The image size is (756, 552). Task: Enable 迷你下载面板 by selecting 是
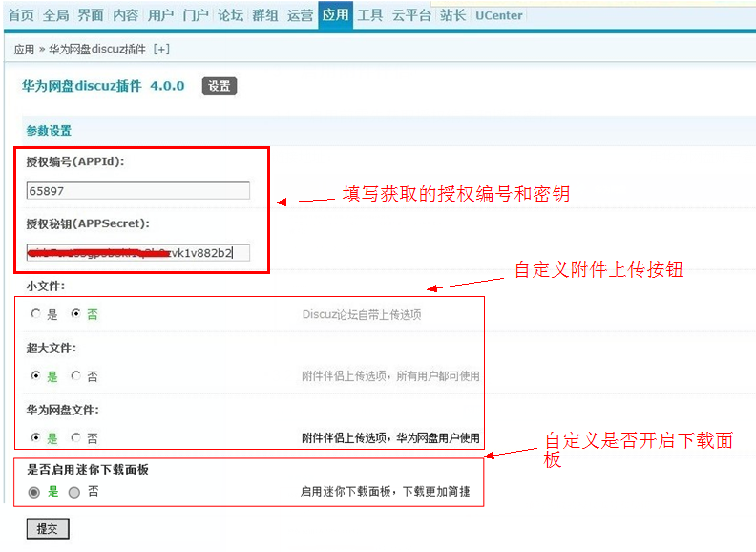click(34, 492)
